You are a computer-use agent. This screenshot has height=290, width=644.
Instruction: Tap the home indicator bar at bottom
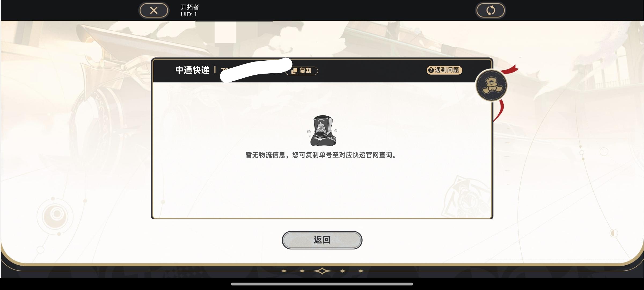click(322, 284)
